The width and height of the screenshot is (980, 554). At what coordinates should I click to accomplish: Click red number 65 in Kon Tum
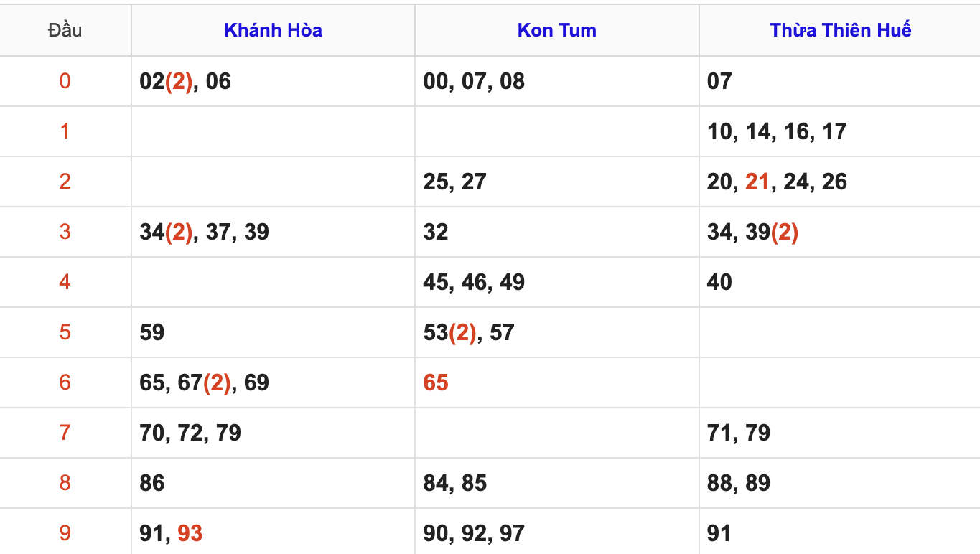436,382
